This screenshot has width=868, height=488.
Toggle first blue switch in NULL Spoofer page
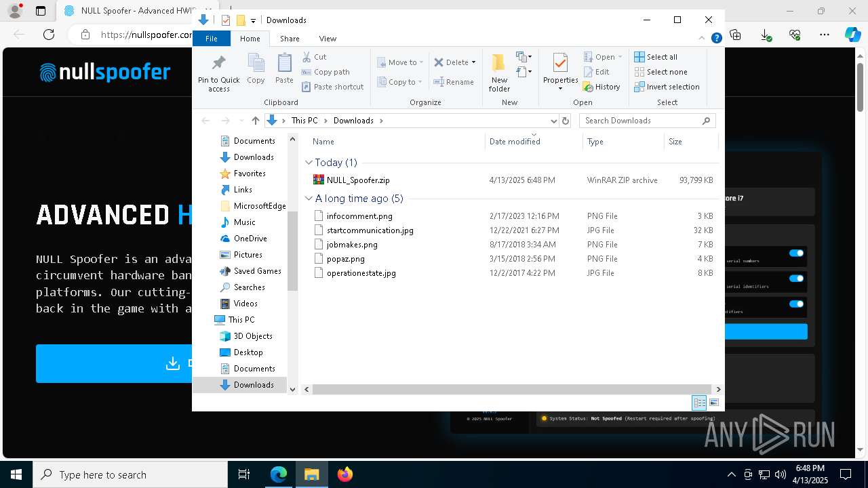pyautogui.click(x=796, y=253)
